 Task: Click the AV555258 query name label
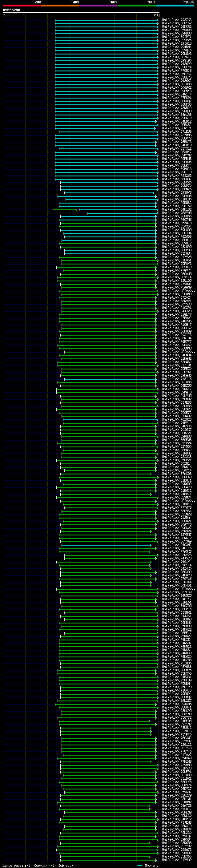(11, 10)
